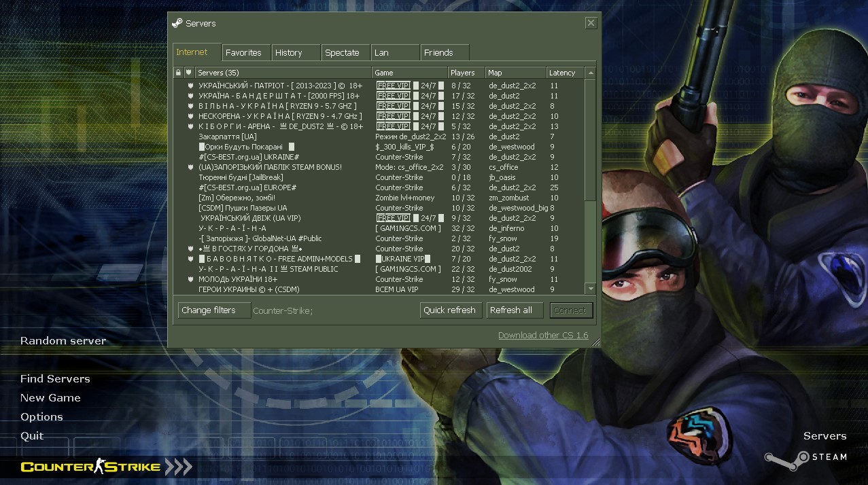Viewport: 868px width, 485px height.
Task: Click Change filters button
Action: pyautogui.click(x=214, y=310)
